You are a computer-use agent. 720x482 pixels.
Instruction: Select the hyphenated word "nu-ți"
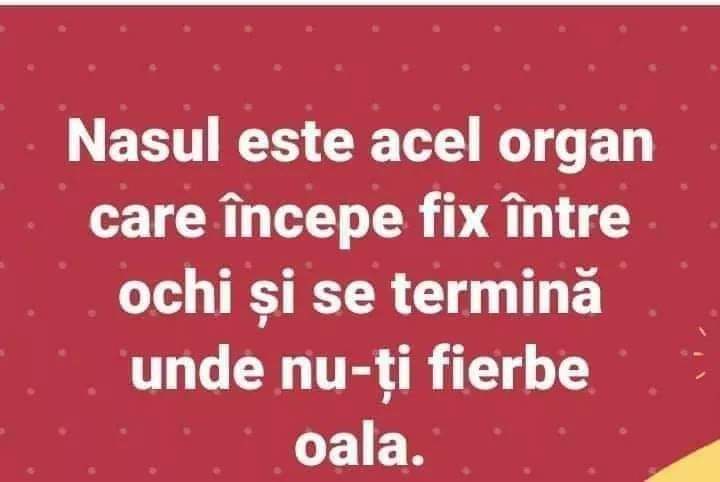pos(348,373)
